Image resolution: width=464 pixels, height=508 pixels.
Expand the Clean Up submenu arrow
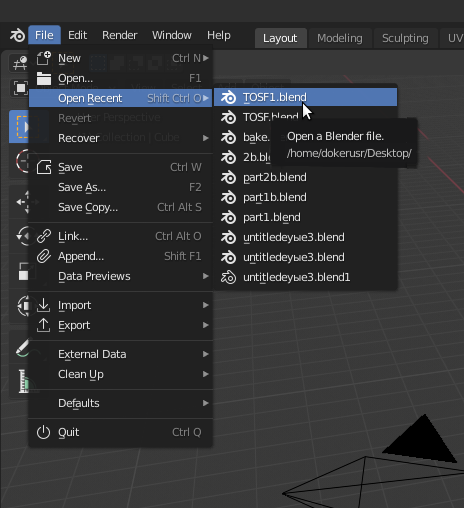pyautogui.click(x=206, y=374)
